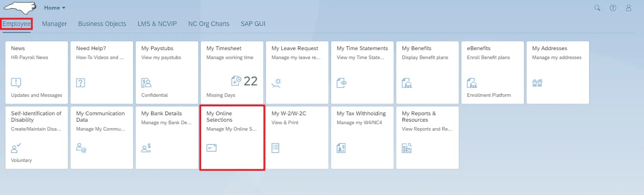Click the paystub icon on My Paystubs
The height and width of the screenshot is (195, 644).
(146, 83)
